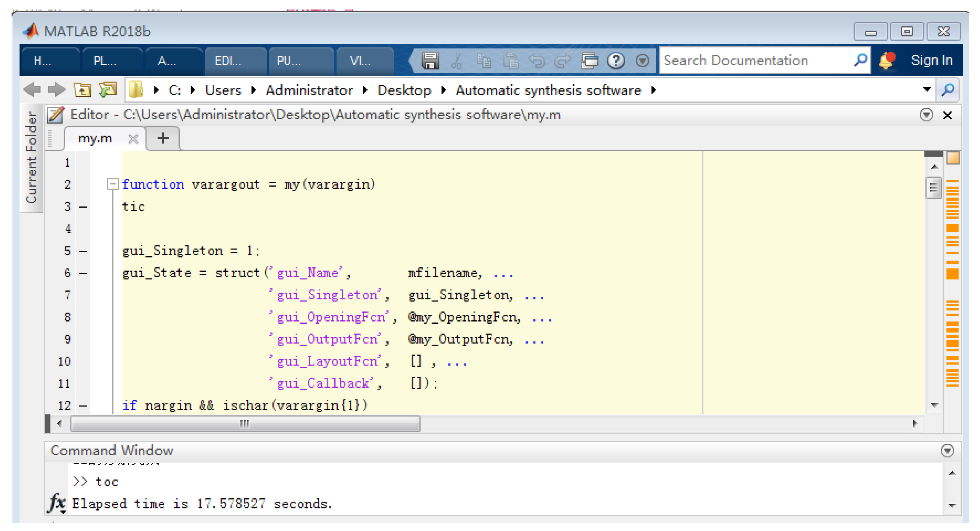
Task: Click the folder search magnifier icon
Action: pos(948,90)
